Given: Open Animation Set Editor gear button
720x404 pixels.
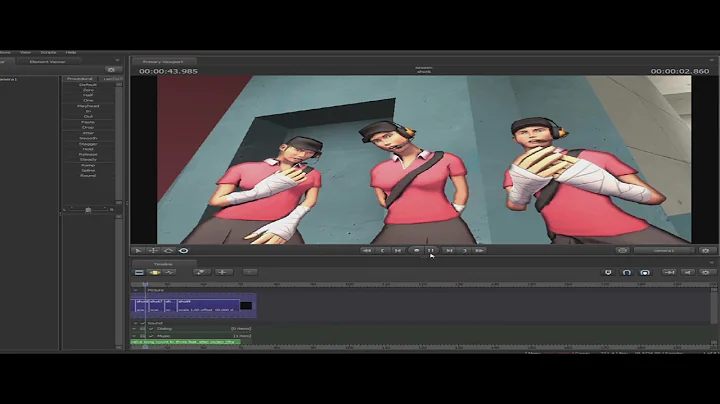Looking at the screenshot, I should pos(111,70).
